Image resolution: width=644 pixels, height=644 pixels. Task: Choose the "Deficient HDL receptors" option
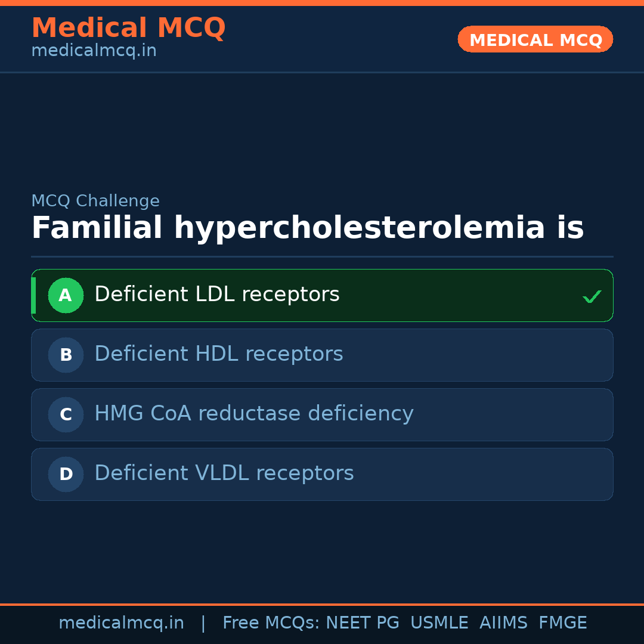pyautogui.click(x=219, y=354)
